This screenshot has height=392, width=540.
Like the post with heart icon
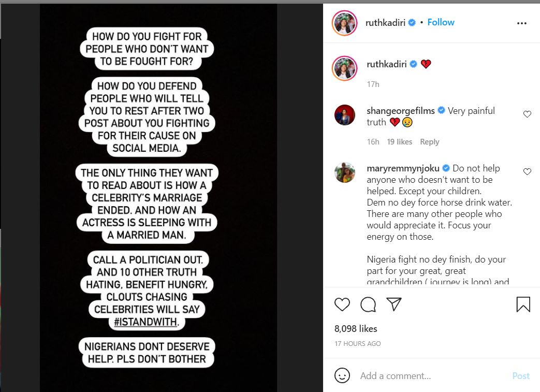tap(342, 304)
